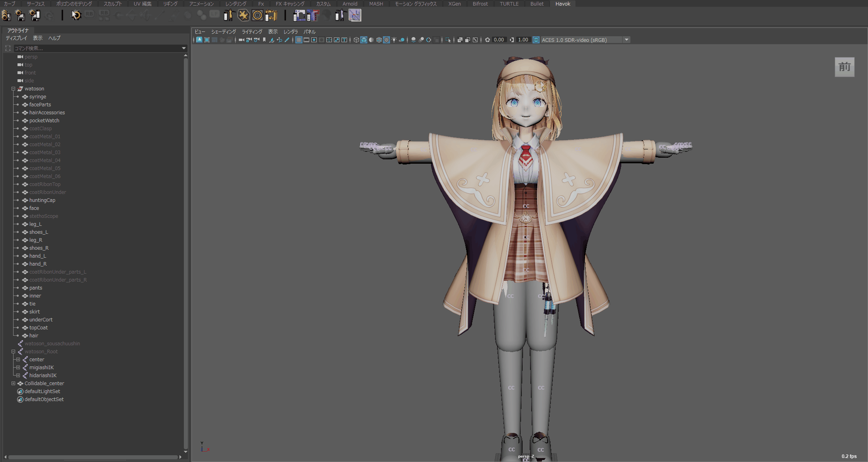Open the outliner ヘルプ menu
The width and height of the screenshot is (868, 462).
[54, 38]
